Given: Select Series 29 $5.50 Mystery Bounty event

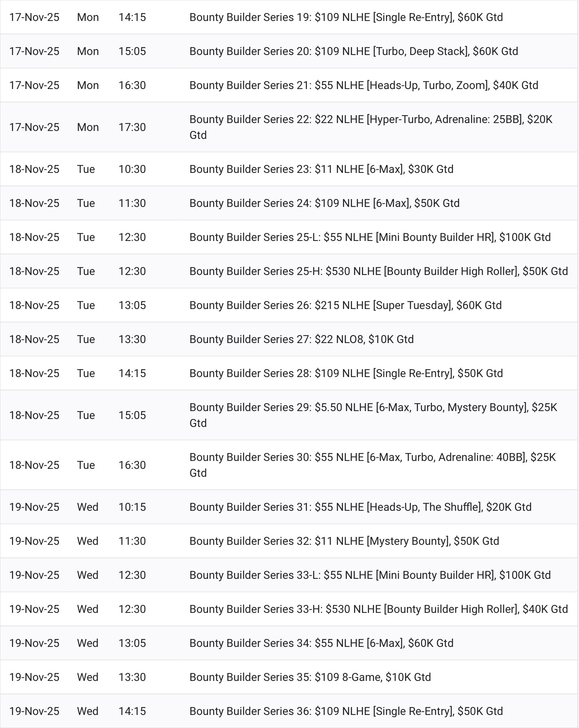Looking at the screenshot, I should click(x=373, y=415).
